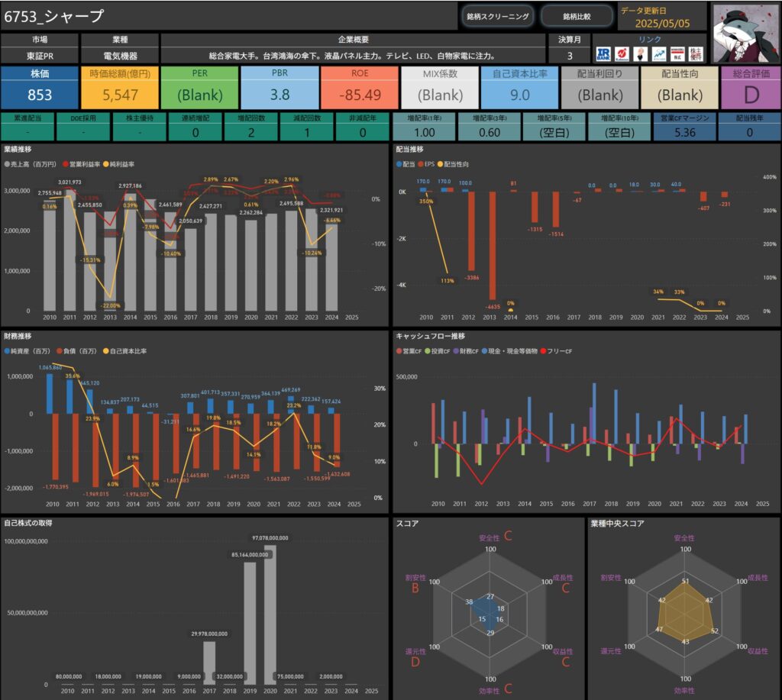Screen dimensions: 782x700
Task: Select the 純利益率 legend marker
Action: coord(105,164)
